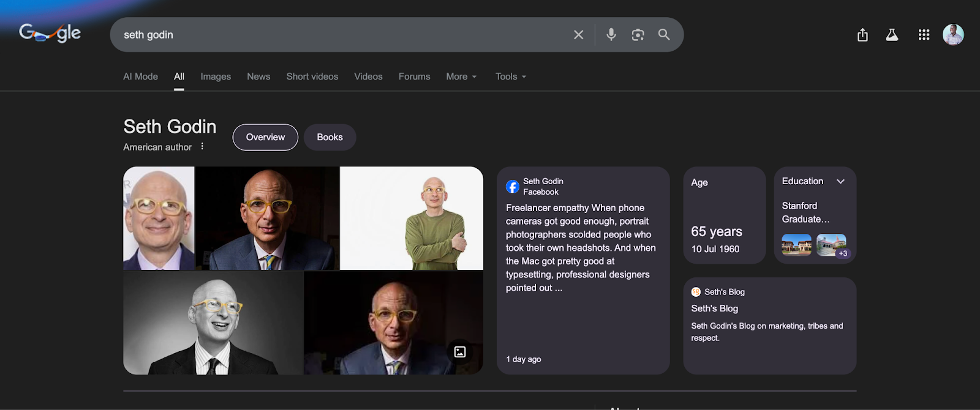The width and height of the screenshot is (980, 410).
Task: Open the Seth's Blog link
Action: (714, 308)
